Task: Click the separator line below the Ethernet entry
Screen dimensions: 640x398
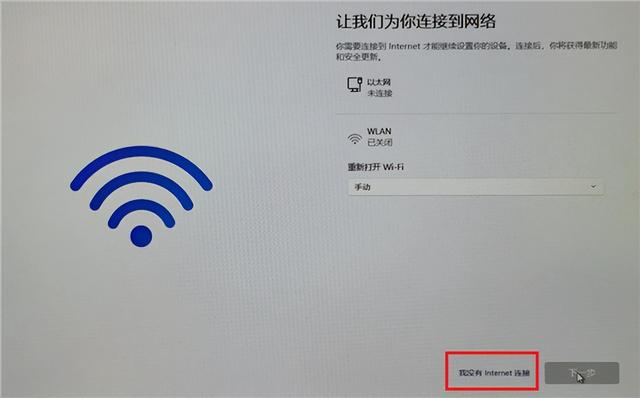Action: (x=476, y=113)
